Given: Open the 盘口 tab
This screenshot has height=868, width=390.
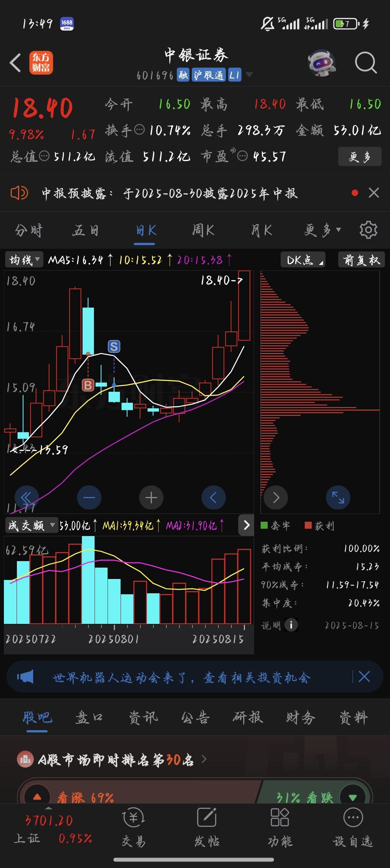Looking at the screenshot, I should click(x=89, y=717).
